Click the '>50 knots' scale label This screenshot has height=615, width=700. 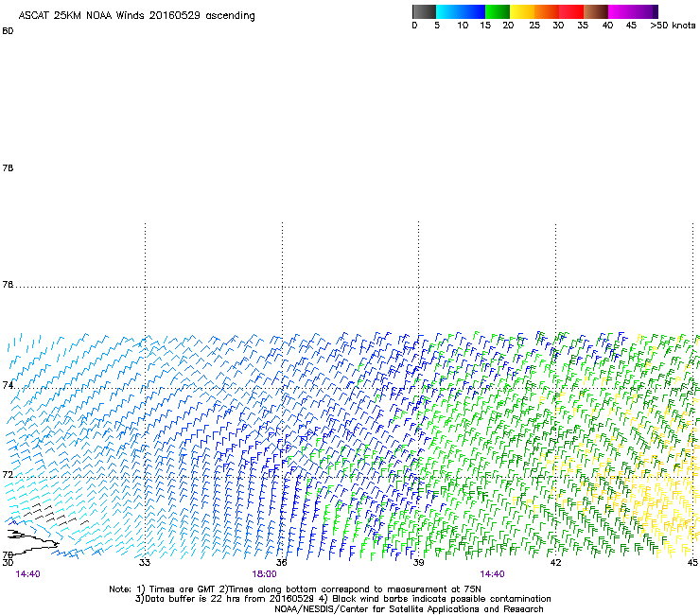[673, 25]
